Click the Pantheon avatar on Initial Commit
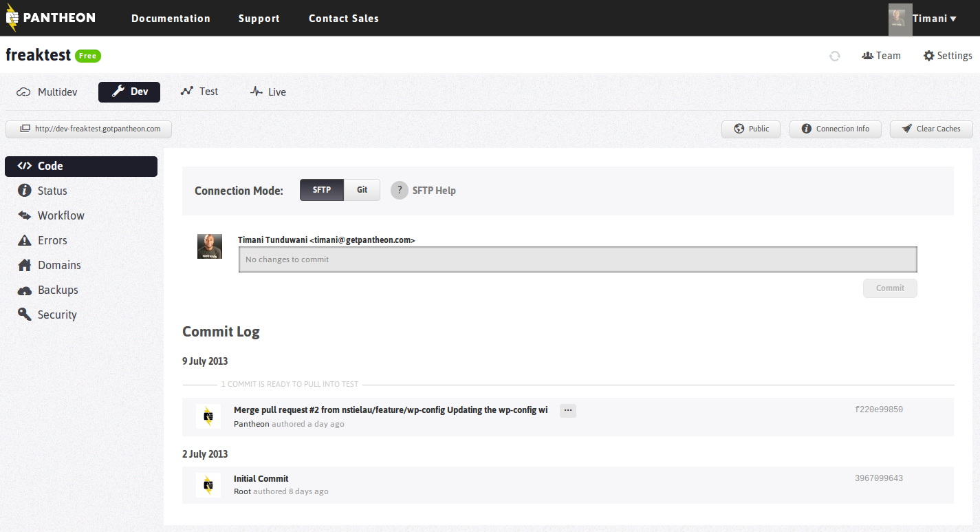This screenshot has width=980, height=532. coord(208,485)
